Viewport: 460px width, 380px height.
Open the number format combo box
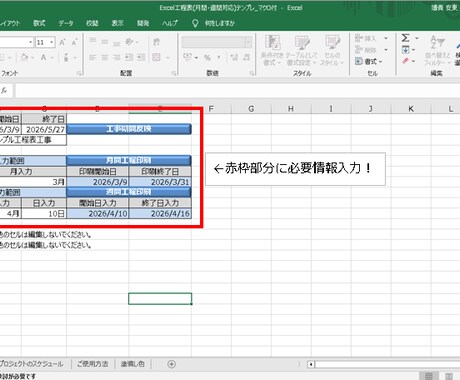coord(217,42)
